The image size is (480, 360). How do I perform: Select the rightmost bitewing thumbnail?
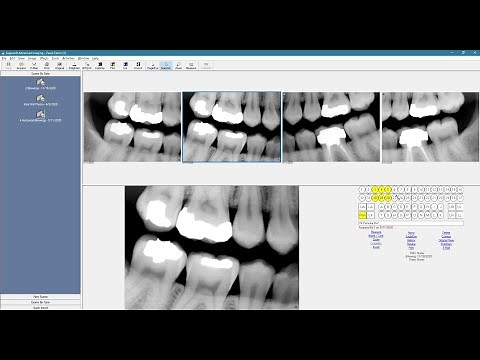(430, 127)
